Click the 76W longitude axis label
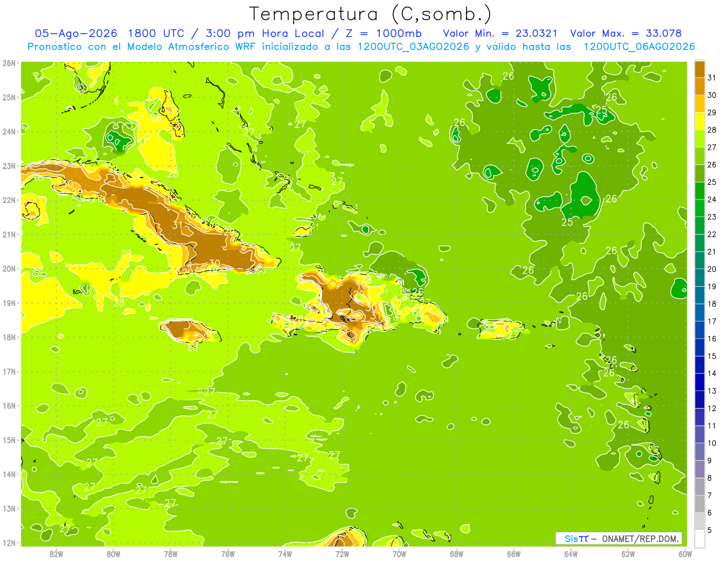The image size is (728, 562). click(x=228, y=554)
